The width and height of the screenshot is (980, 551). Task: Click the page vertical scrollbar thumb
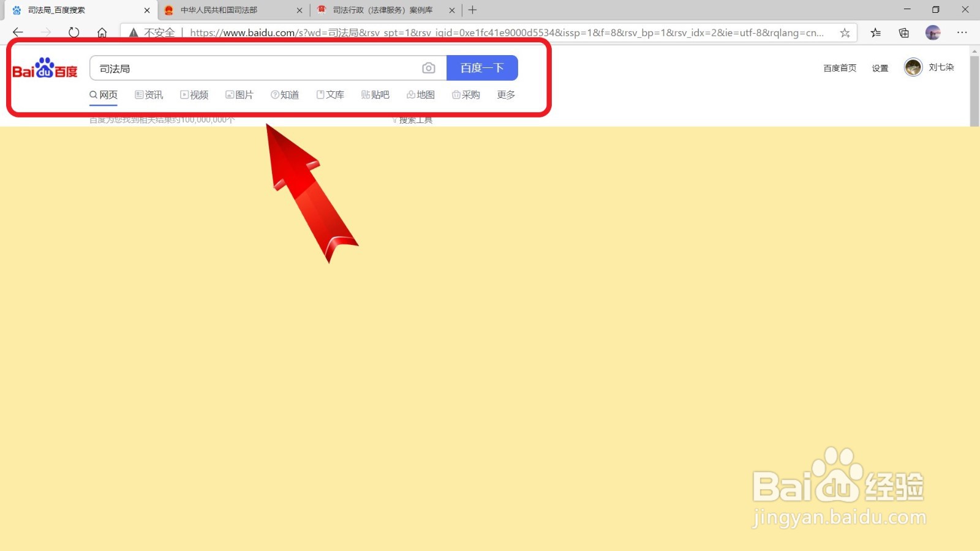[974, 90]
